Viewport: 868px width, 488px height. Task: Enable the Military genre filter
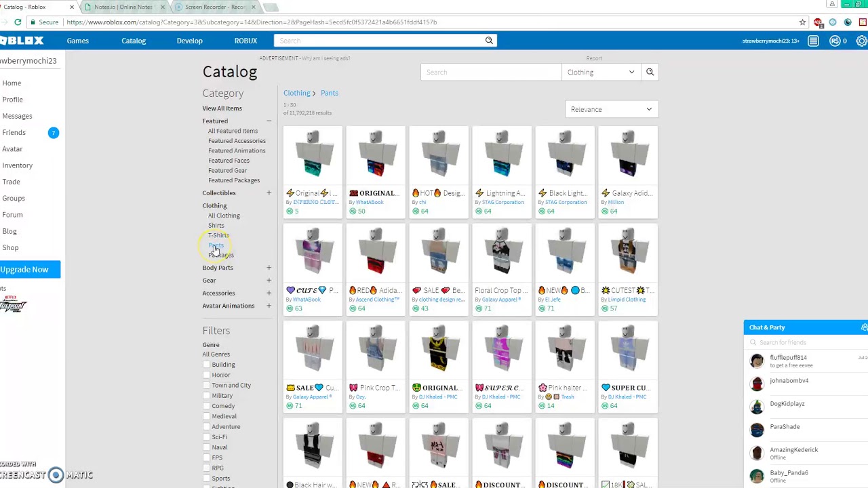click(206, 396)
